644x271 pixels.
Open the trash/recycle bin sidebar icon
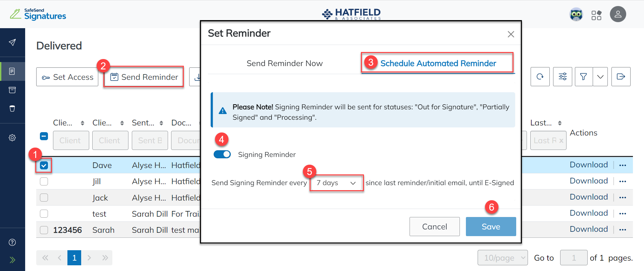(x=12, y=108)
